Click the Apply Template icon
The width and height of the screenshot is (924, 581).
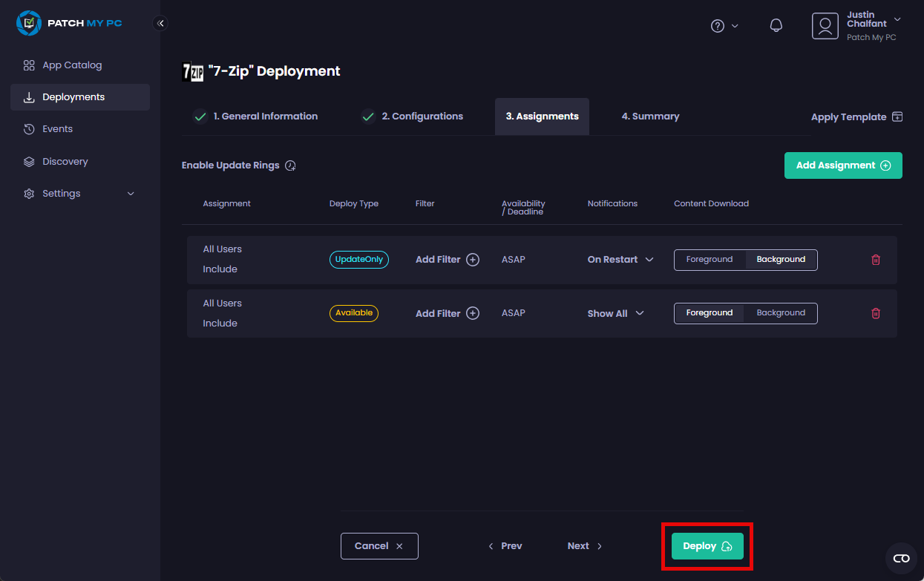[x=897, y=116]
